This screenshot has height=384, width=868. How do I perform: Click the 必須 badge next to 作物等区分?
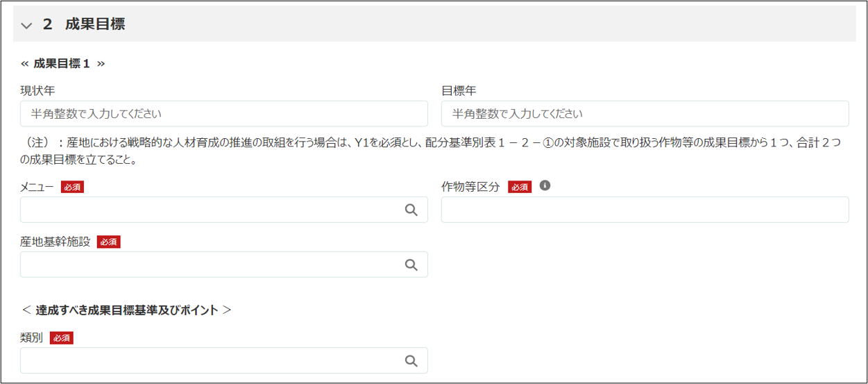[520, 187]
